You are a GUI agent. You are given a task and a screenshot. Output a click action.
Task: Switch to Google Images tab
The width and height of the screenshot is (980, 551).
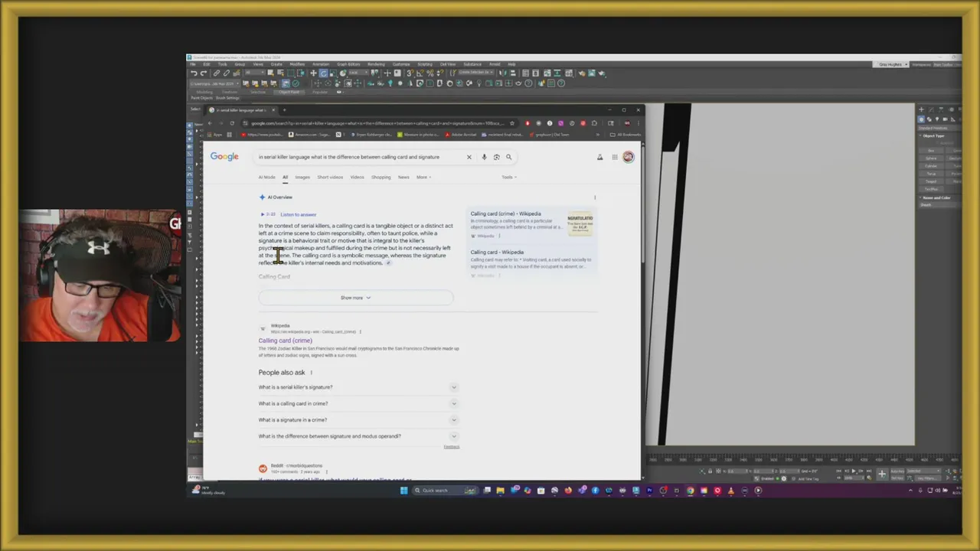[x=302, y=177]
